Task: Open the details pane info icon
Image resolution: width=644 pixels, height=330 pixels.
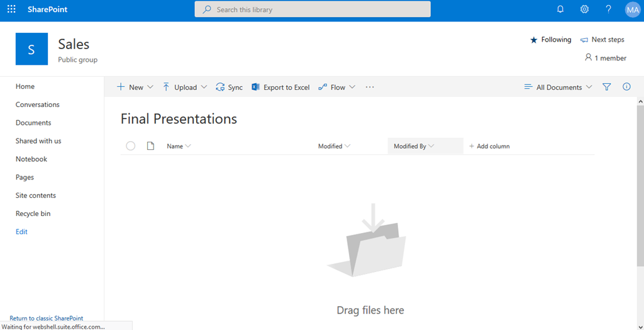Action: coord(626,87)
